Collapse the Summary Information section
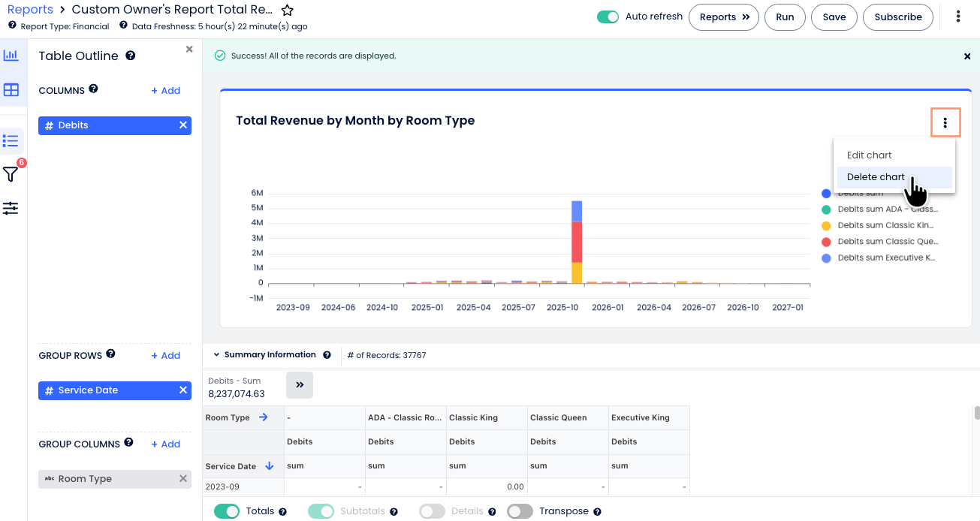This screenshot has height=521, width=980. (x=216, y=355)
